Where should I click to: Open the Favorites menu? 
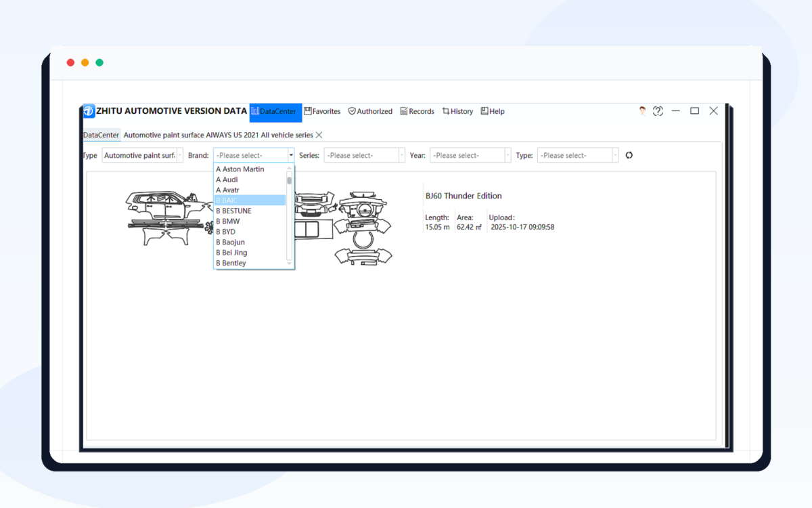pyautogui.click(x=322, y=111)
